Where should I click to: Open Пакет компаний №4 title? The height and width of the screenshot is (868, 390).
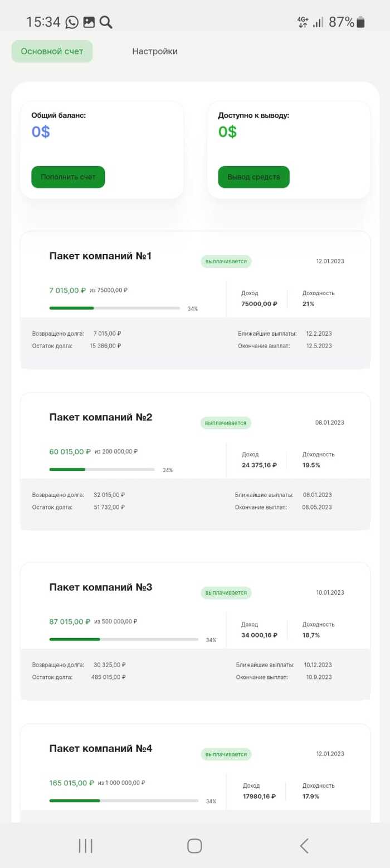click(100, 748)
